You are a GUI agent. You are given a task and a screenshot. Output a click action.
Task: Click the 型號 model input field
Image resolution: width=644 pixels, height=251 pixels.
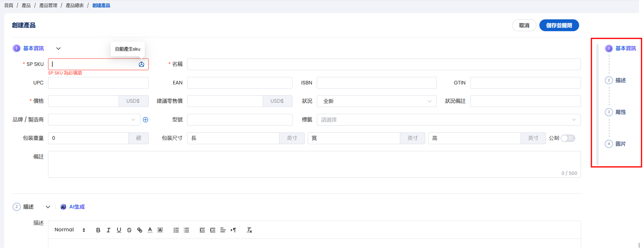point(240,120)
